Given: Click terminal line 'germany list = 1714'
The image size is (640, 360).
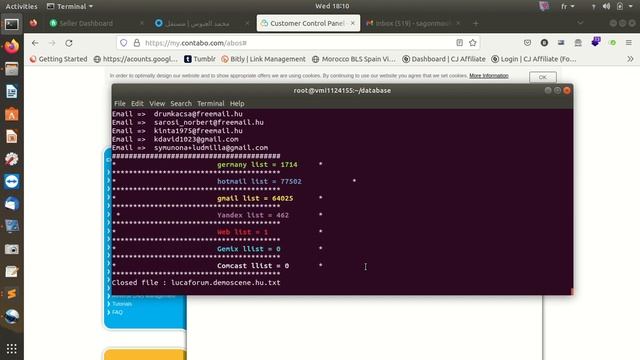Looking at the screenshot, I should click(x=257, y=164).
